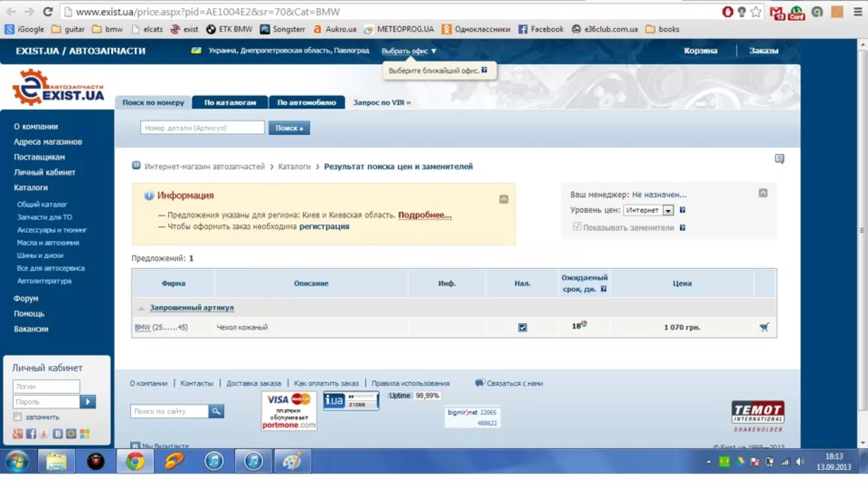The width and height of the screenshot is (868, 489).
Task: Click the browser reload button
Action: pos(47,11)
